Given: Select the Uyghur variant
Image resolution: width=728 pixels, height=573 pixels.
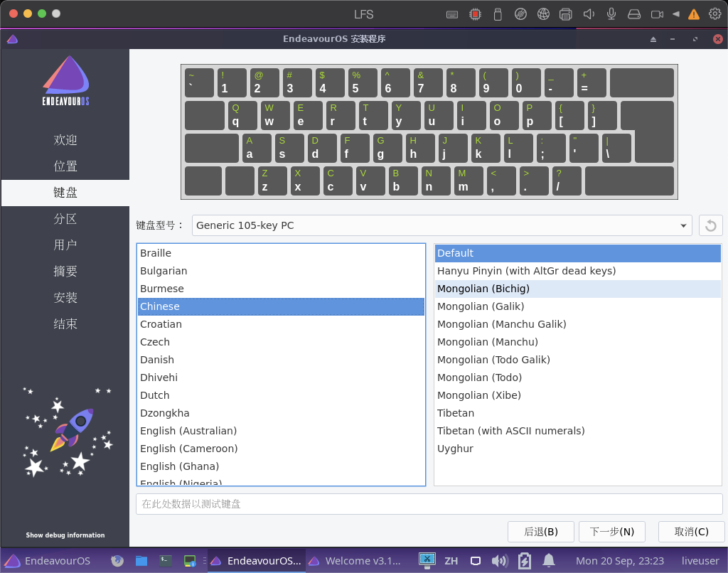Looking at the screenshot, I should (x=577, y=449).
